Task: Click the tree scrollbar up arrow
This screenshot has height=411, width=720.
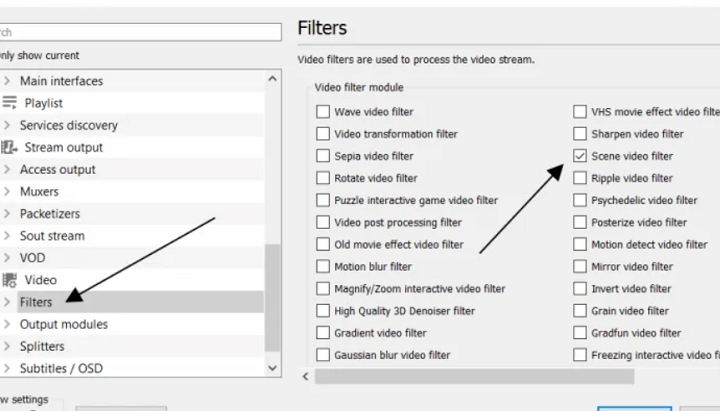Action: [x=272, y=79]
